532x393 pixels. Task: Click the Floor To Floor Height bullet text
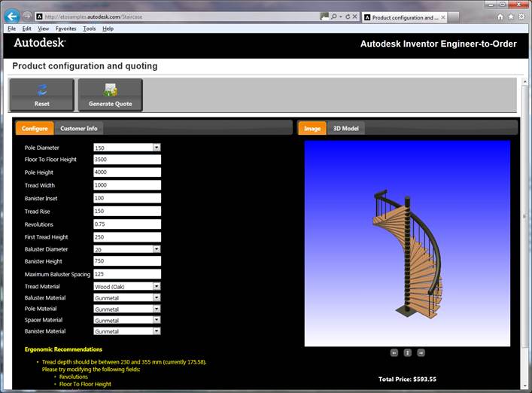(85, 384)
